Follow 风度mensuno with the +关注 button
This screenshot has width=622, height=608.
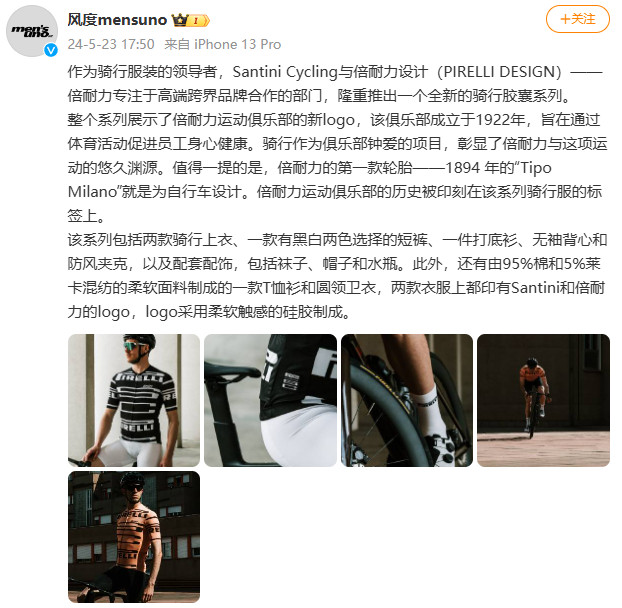[578, 19]
